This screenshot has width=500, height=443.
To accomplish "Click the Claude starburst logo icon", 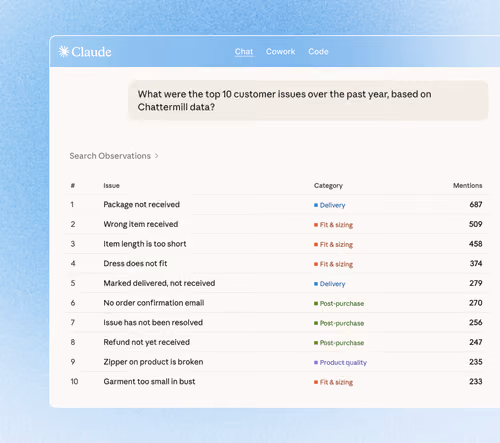I will pos(64,52).
